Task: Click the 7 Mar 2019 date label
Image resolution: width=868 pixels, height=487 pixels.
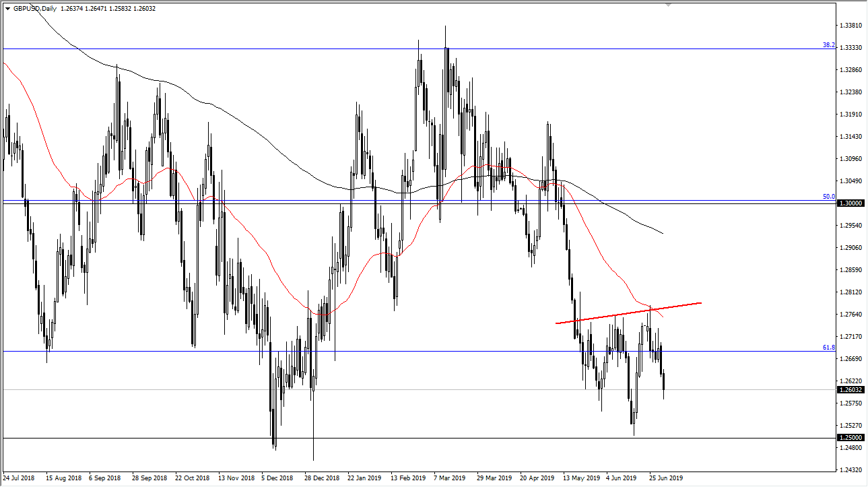Action: tap(450, 478)
